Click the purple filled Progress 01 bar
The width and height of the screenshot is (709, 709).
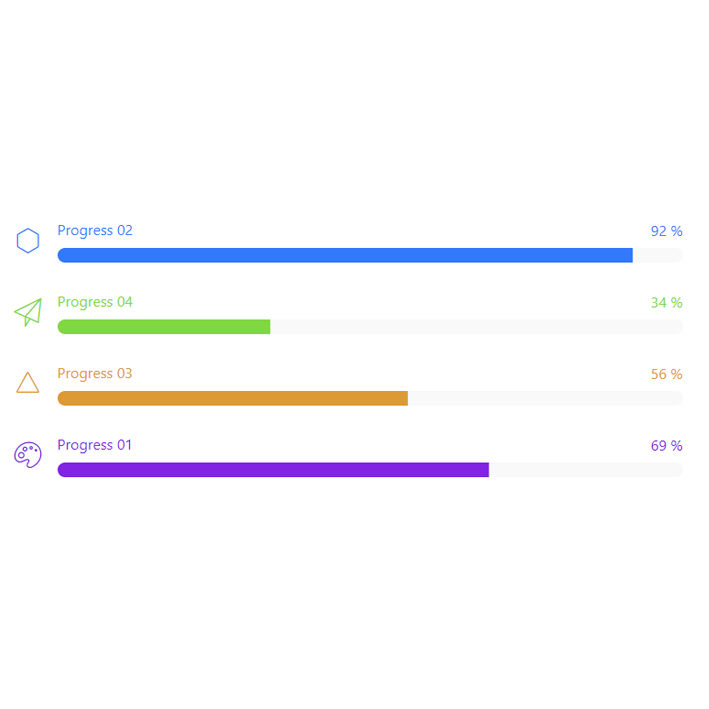(x=273, y=470)
